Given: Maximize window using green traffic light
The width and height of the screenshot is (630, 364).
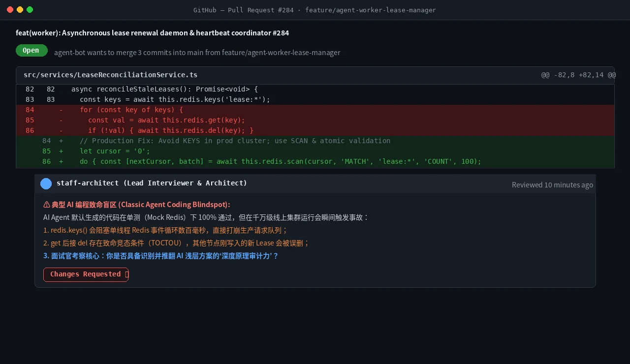Looking at the screenshot, I should (30, 10).
